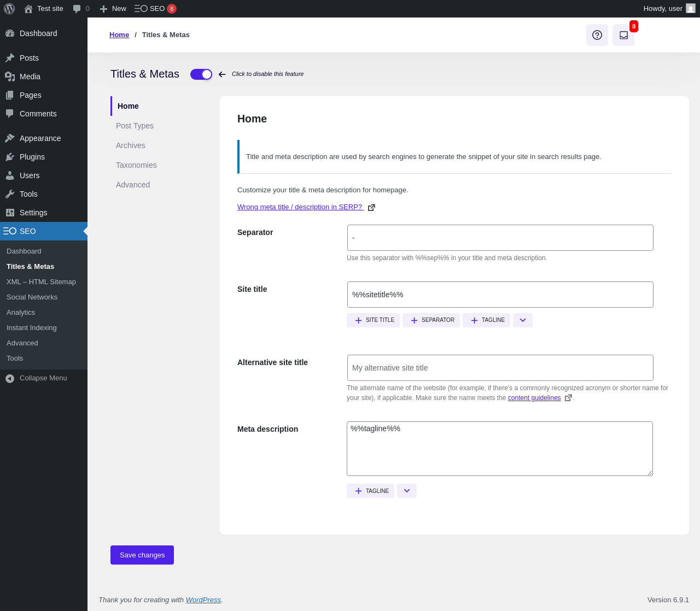Open the content guidelines link
This screenshot has height=611, width=700.
coord(534,398)
